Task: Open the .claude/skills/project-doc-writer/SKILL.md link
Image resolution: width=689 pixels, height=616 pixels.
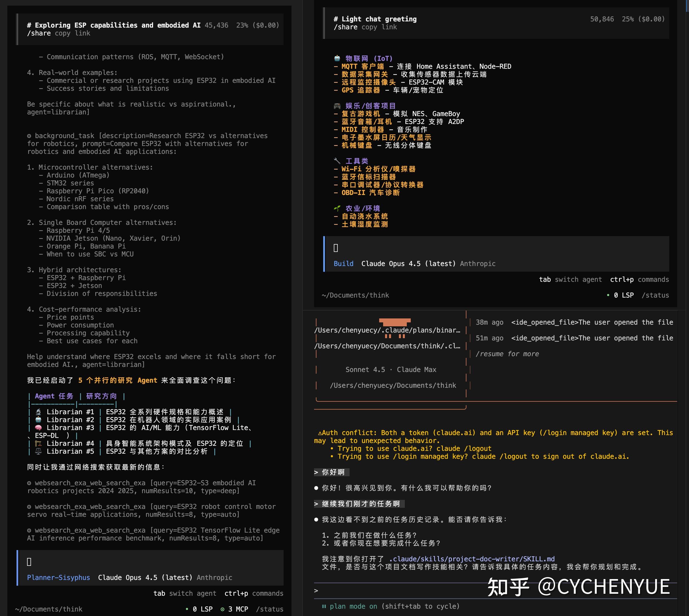Action: pos(472,559)
